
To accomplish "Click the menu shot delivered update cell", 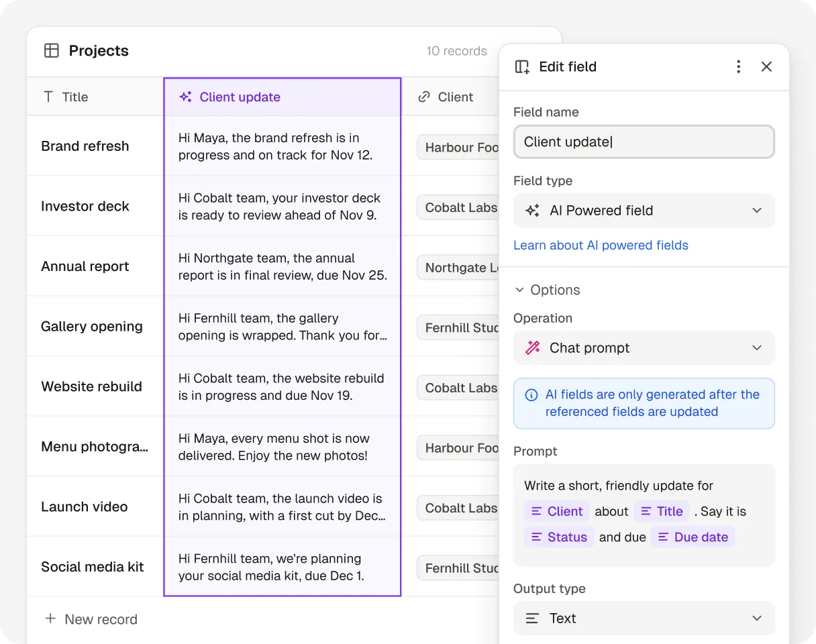I will point(283,446).
